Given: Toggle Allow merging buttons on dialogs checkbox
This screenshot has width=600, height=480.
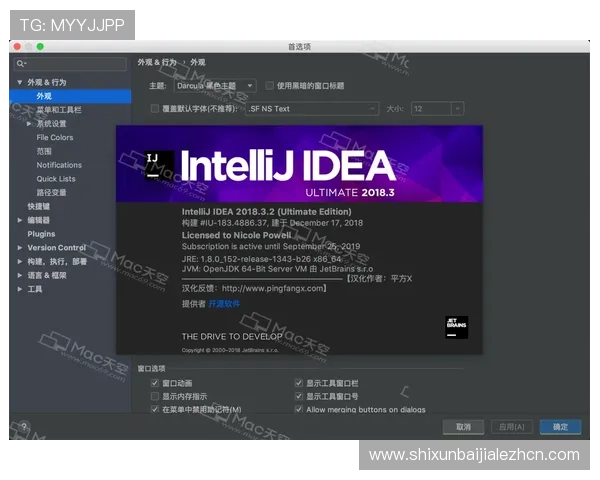Looking at the screenshot, I should 299,409.
